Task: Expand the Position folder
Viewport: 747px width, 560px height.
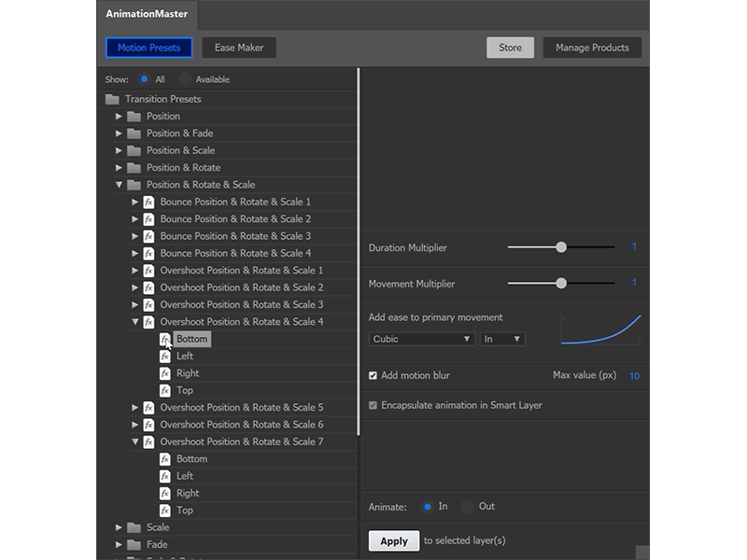Action: click(119, 116)
